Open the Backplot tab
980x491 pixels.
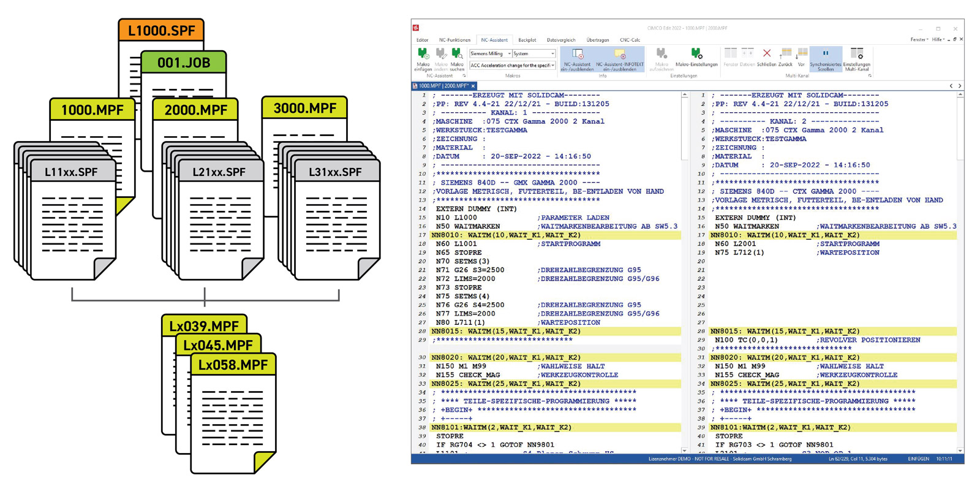coord(527,40)
